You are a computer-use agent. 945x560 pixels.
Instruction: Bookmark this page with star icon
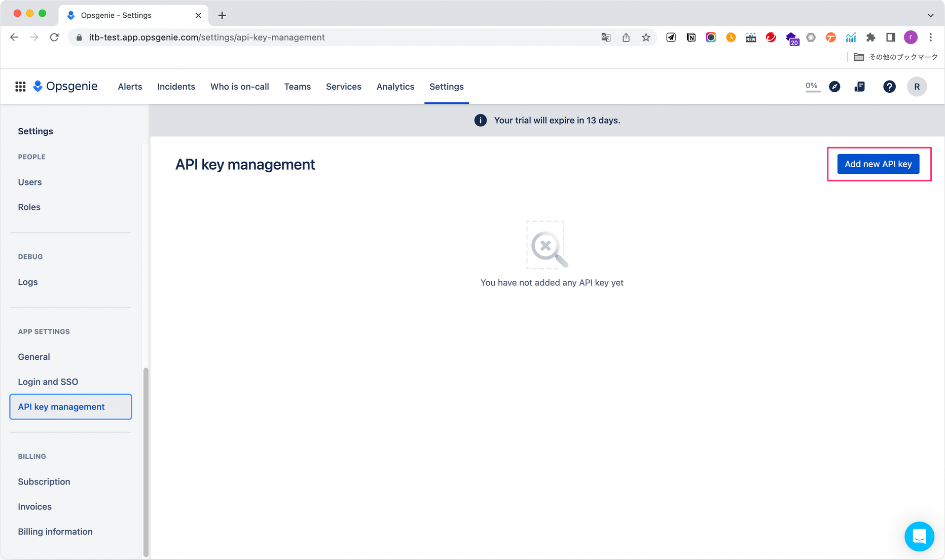pos(646,38)
